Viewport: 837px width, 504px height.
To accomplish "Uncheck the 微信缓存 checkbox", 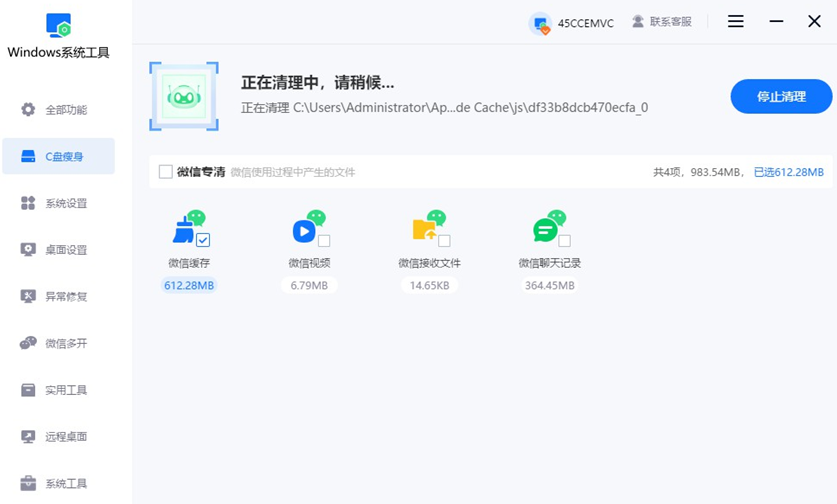I will tap(203, 240).
